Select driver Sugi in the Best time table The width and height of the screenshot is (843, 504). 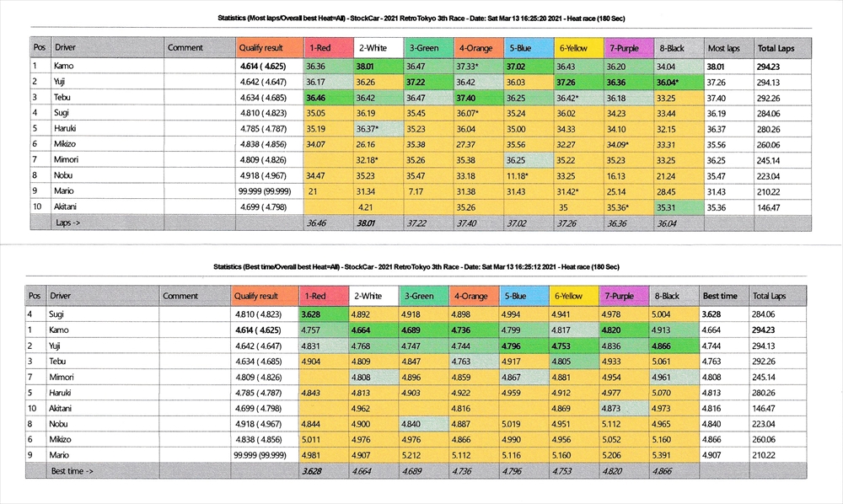coord(62,314)
